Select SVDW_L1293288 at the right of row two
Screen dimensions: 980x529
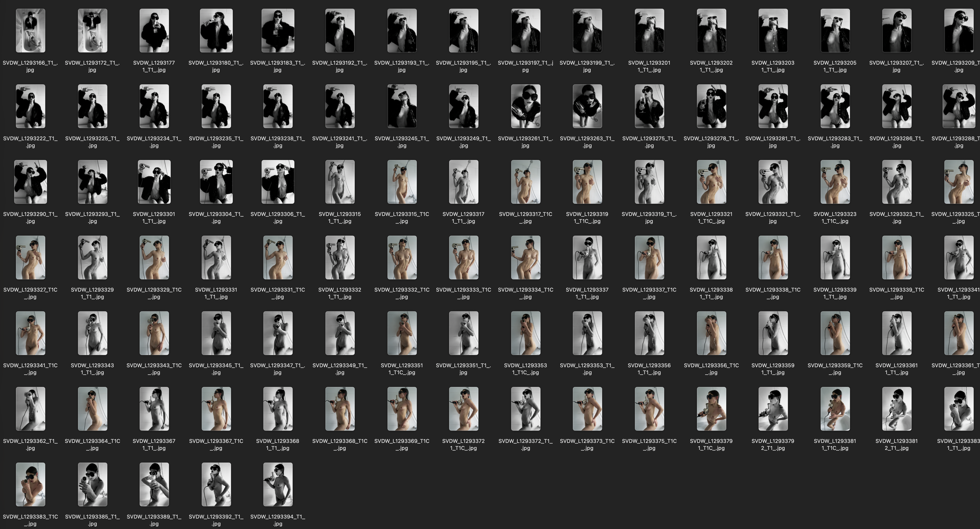[959, 106]
